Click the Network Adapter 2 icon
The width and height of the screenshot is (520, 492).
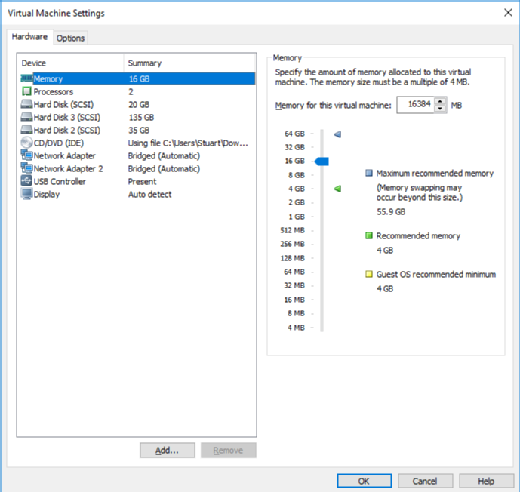click(26, 168)
